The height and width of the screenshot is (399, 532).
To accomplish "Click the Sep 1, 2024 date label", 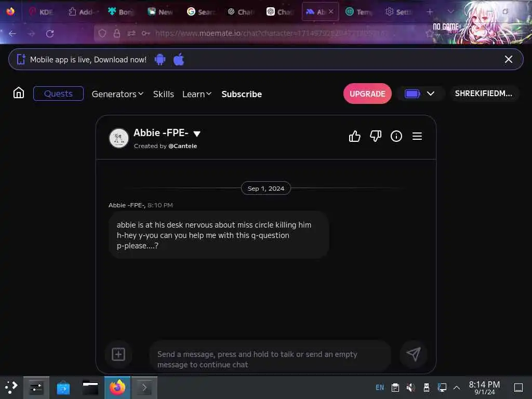I will (265, 188).
